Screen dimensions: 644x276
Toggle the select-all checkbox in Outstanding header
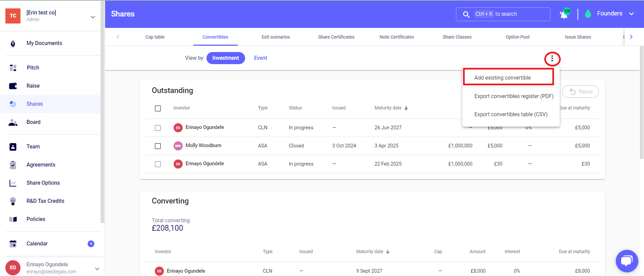click(x=158, y=108)
